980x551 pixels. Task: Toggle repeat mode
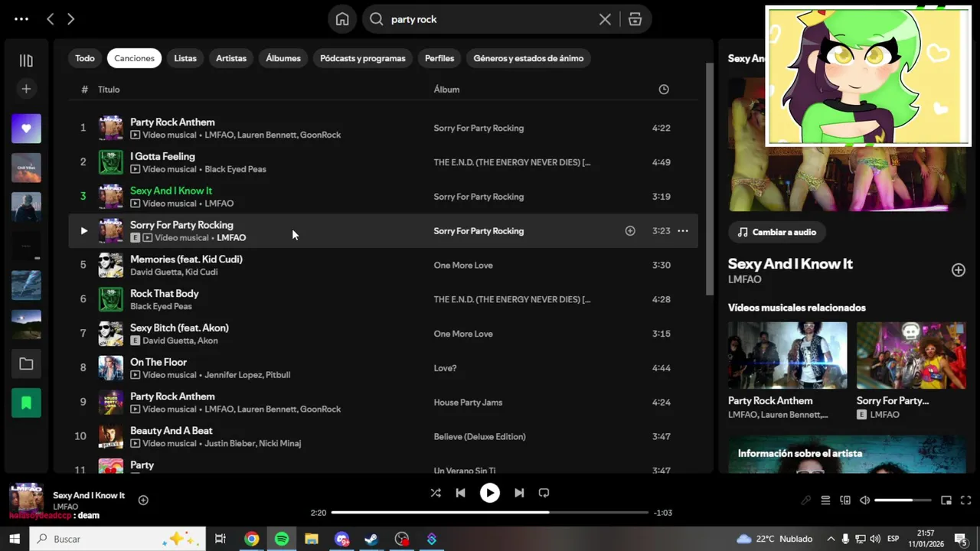pyautogui.click(x=544, y=493)
